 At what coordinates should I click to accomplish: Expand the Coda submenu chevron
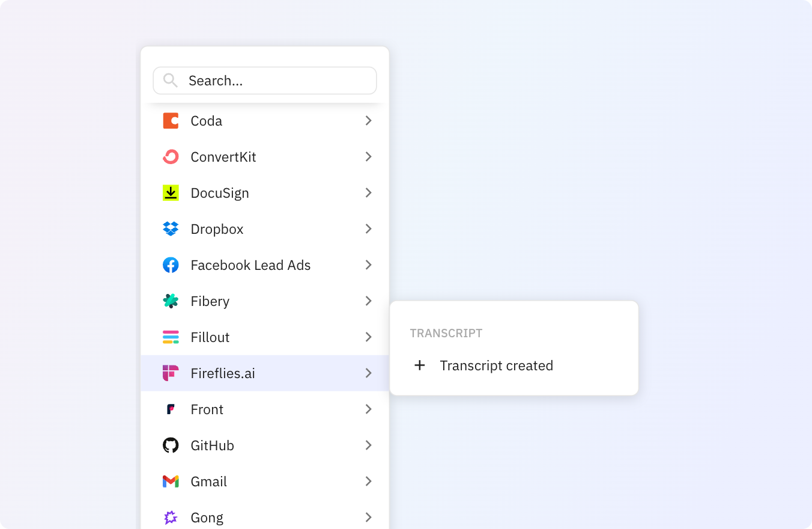(x=369, y=121)
